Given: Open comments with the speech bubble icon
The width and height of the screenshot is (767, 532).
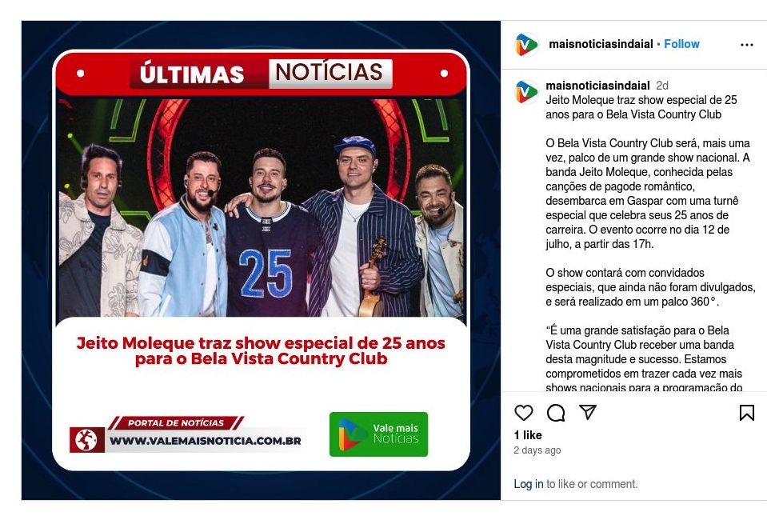Looking at the screenshot, I should 556,413.
